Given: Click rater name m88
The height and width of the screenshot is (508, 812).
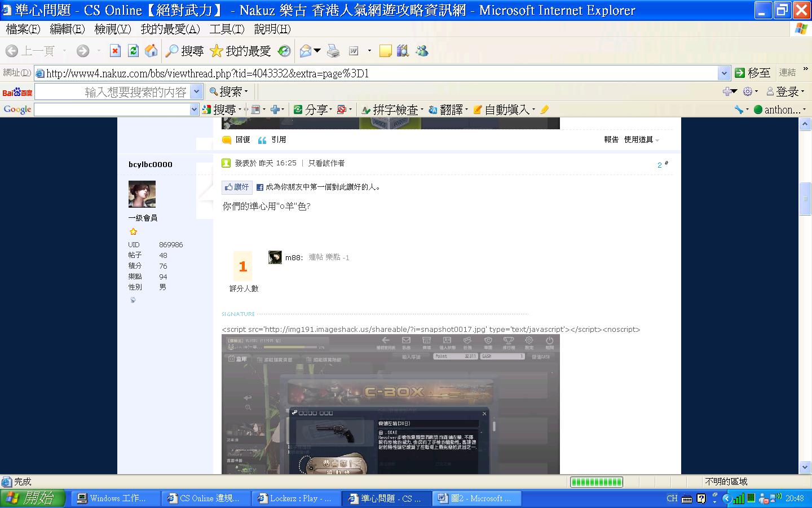Looking at the screenshot, I should 294,257.
